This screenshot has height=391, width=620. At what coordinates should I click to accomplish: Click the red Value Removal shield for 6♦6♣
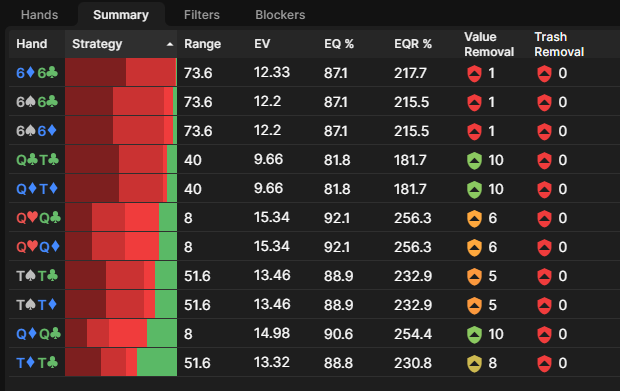click(x=474, y=74)
